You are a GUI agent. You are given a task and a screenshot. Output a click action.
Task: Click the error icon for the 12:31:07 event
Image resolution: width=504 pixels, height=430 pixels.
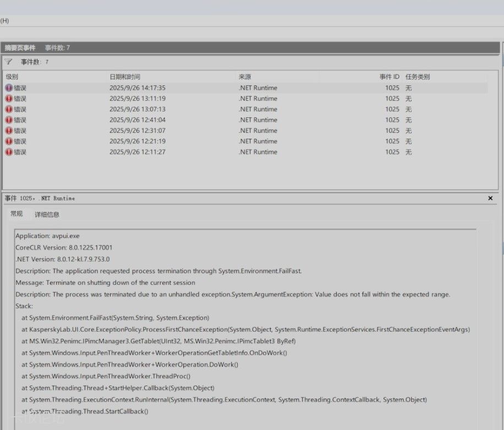click(9, 131)
